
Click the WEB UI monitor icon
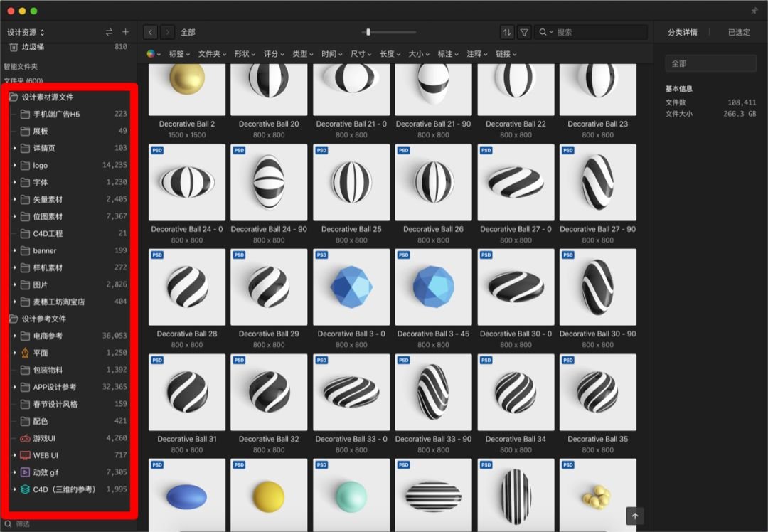coord(25,456)
